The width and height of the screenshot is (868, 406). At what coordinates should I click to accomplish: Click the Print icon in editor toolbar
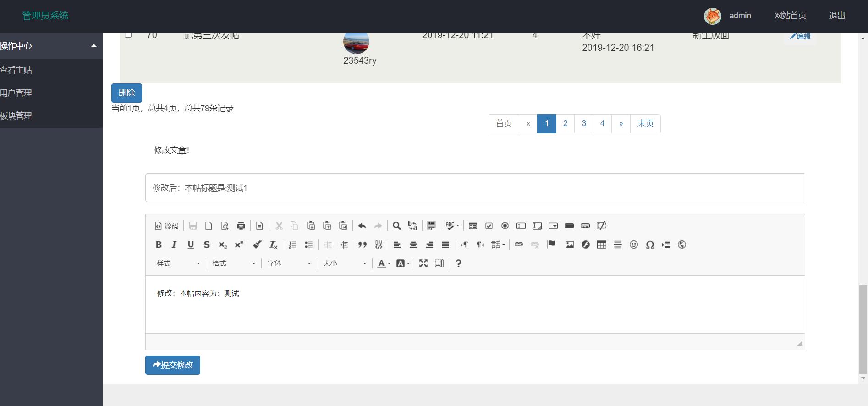(x=241, y=226)
